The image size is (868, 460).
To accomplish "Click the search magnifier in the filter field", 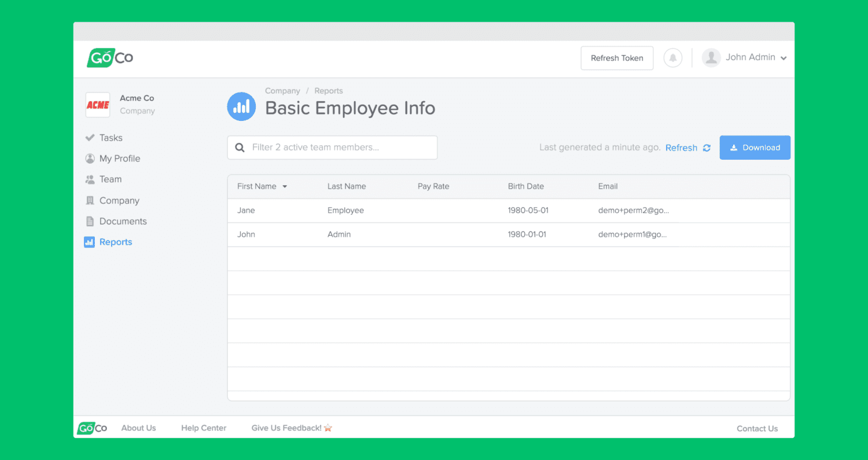I will (x=240, y=148).
